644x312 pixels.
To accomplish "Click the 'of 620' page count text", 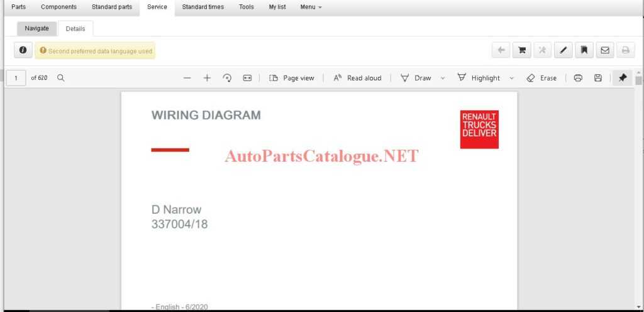I will click(x=39, y=78).
